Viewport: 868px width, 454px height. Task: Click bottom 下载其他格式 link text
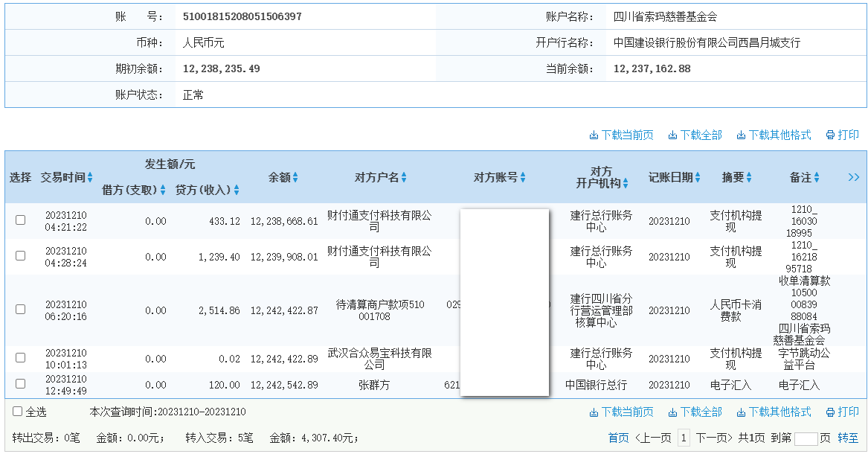click(x=780, y=412)
